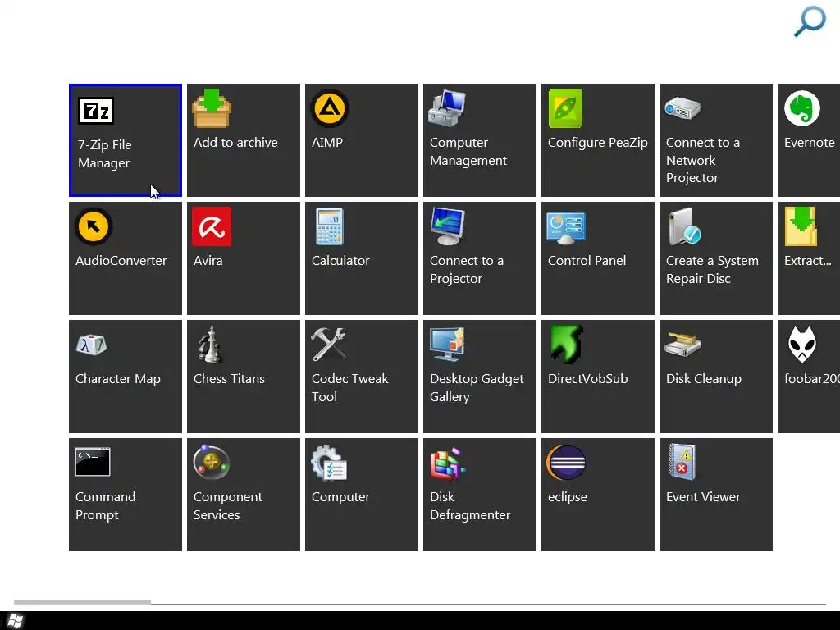The height and width of the screenshot is (630, 840).
Task: Click the "Disk Cleanup" label
Action: point(703,379)
